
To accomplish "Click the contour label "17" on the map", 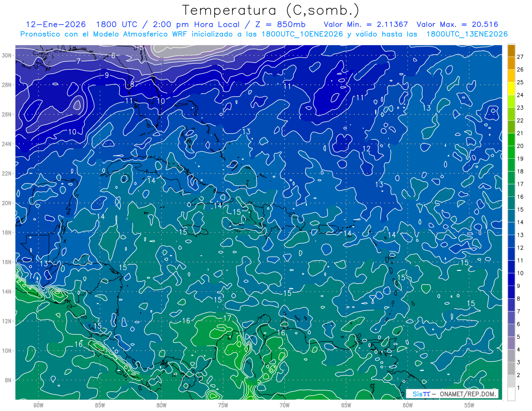I will coord(227,318).
